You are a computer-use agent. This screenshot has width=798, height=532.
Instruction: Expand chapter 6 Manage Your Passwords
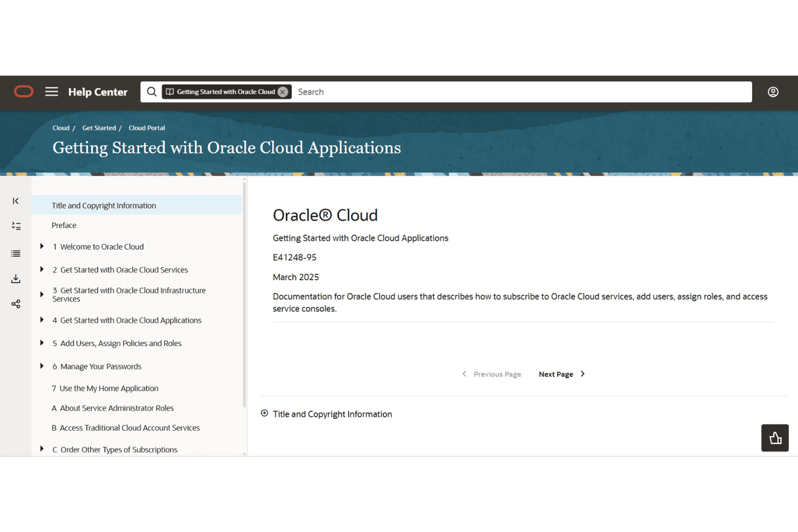(42, 366)
